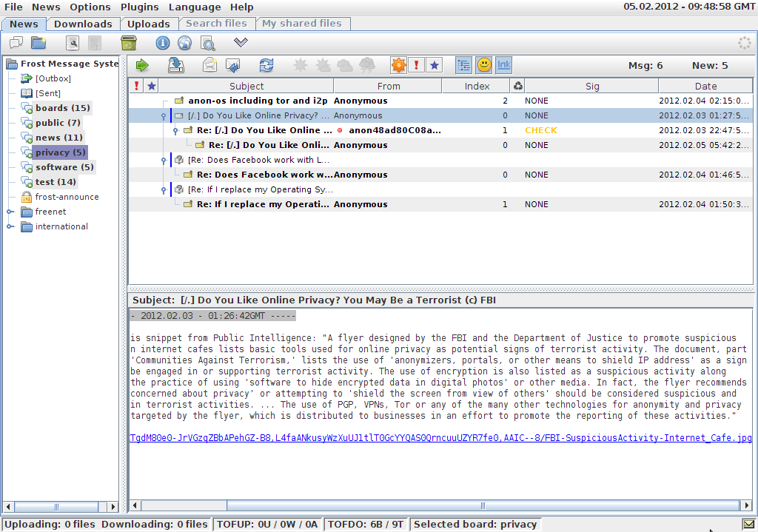Click the new message envelope icon
Image resolution: width=758 pixels, height=532 pixels.
209,65
